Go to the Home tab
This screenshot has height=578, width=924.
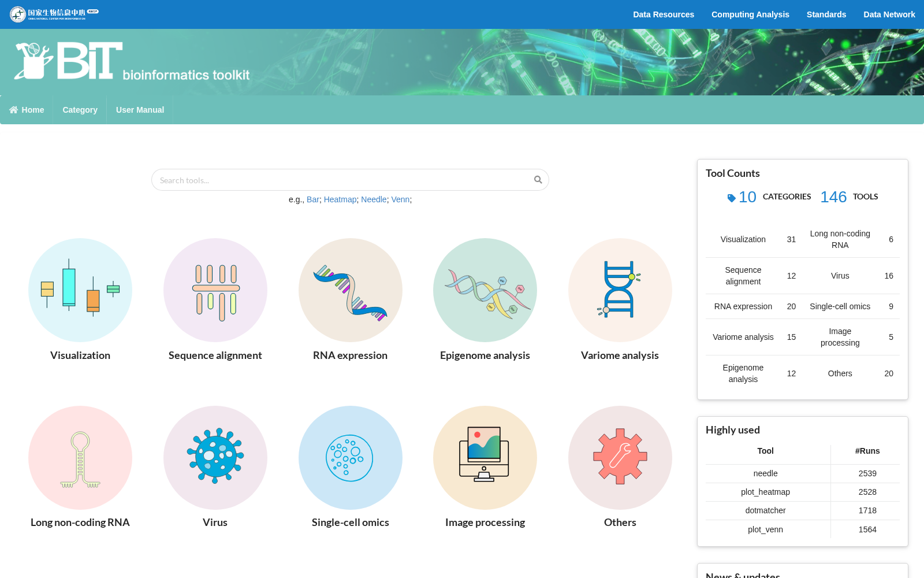[x=27, y=110]
